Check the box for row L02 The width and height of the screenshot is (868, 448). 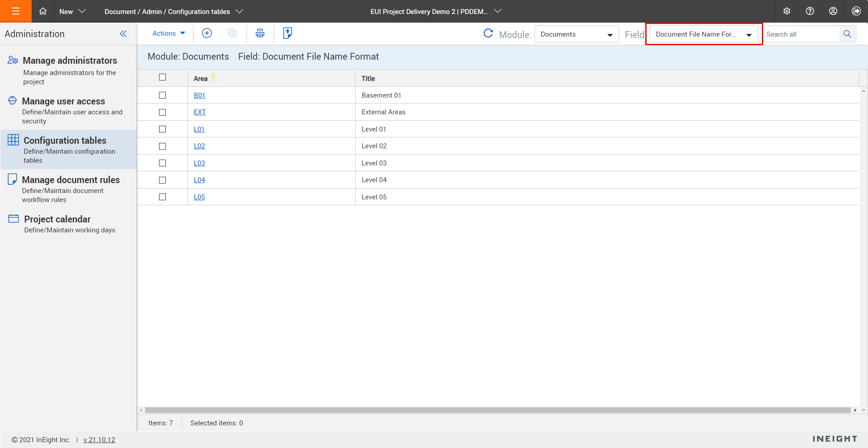coord(162,146)
